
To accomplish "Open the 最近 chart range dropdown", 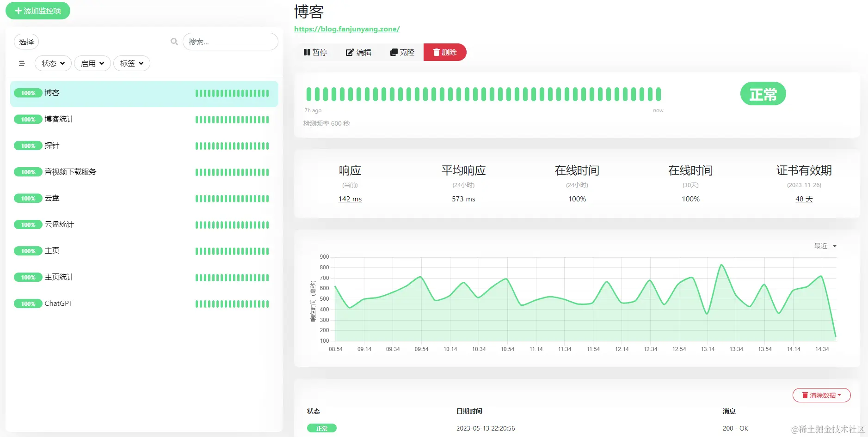I will click(x=825, y=246).
